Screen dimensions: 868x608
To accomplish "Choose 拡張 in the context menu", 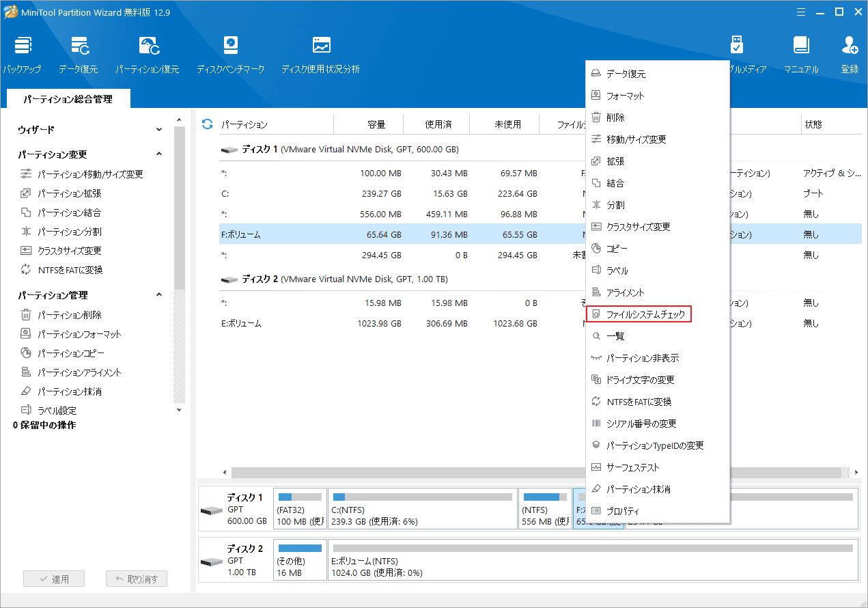I will (x=658, y=161).
